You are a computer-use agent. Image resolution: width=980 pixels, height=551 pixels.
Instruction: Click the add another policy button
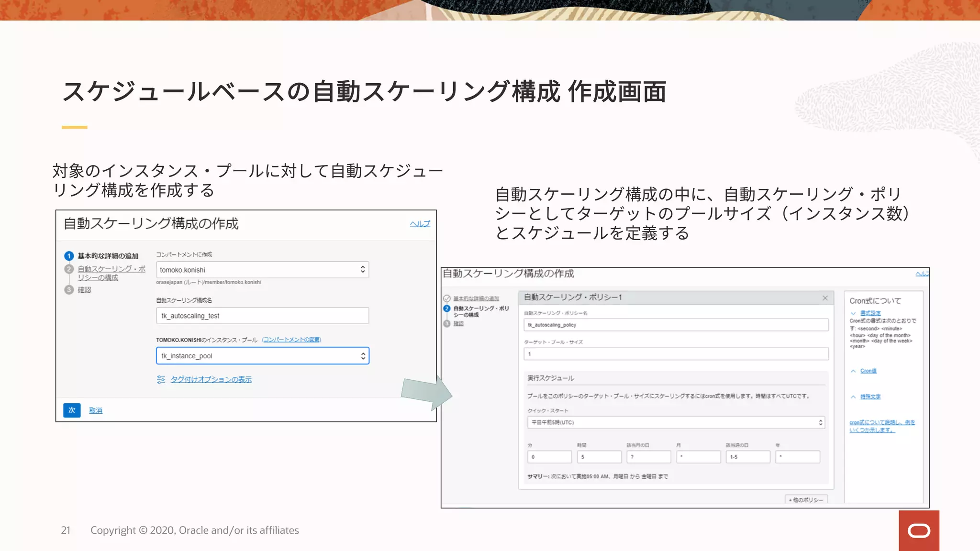[806, 500]
